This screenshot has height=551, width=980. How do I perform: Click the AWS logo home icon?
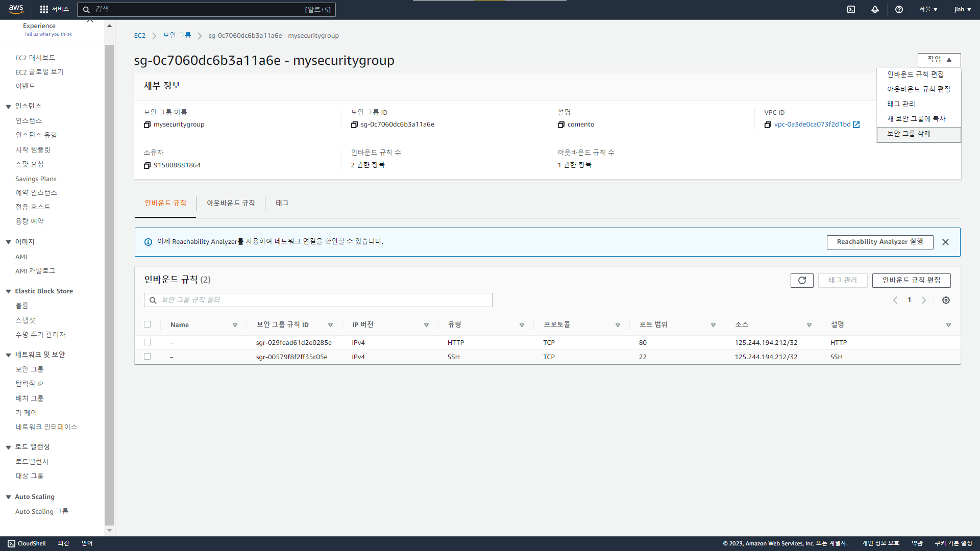pyautogui.click(x=16, y=9)
